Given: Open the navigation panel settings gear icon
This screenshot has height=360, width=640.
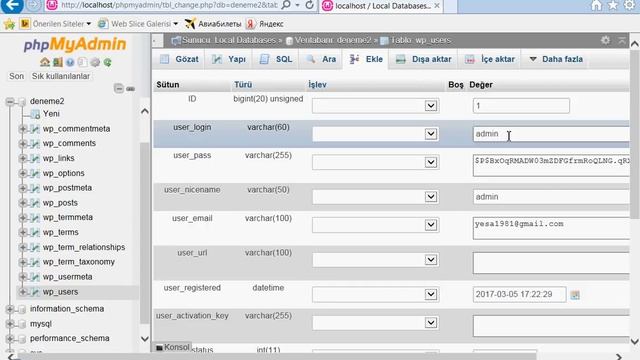Looking at the screenshot, I should [95, 62].
